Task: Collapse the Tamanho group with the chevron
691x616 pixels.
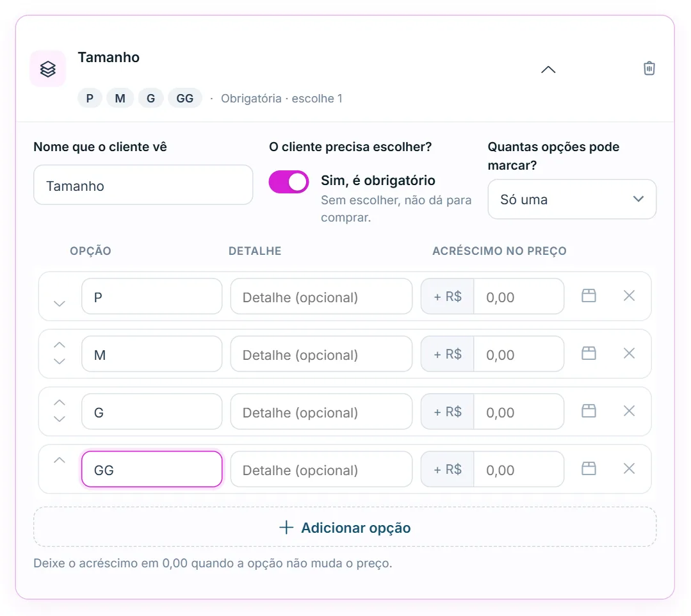Action: pyautogui.click(x=548, y=70)
